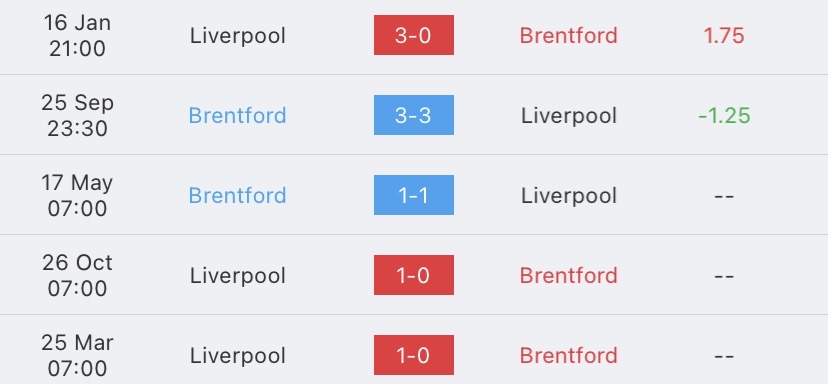This screenshot has width=828, height=384.
Task: Select blue Brentford in the 25 Sep match
Action: 237,115
